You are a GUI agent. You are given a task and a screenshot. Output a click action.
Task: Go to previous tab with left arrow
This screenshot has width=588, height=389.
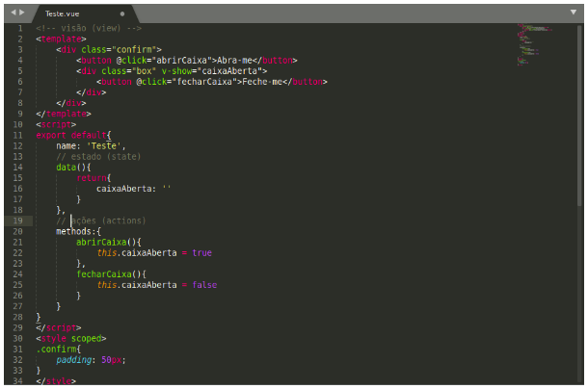coord(13,13)
